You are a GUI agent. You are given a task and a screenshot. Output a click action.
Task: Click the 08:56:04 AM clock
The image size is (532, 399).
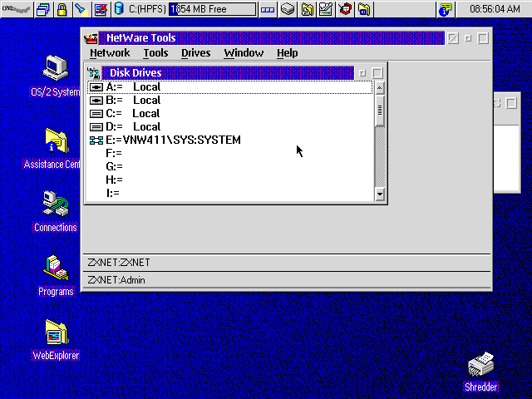[x=495, y=9]
